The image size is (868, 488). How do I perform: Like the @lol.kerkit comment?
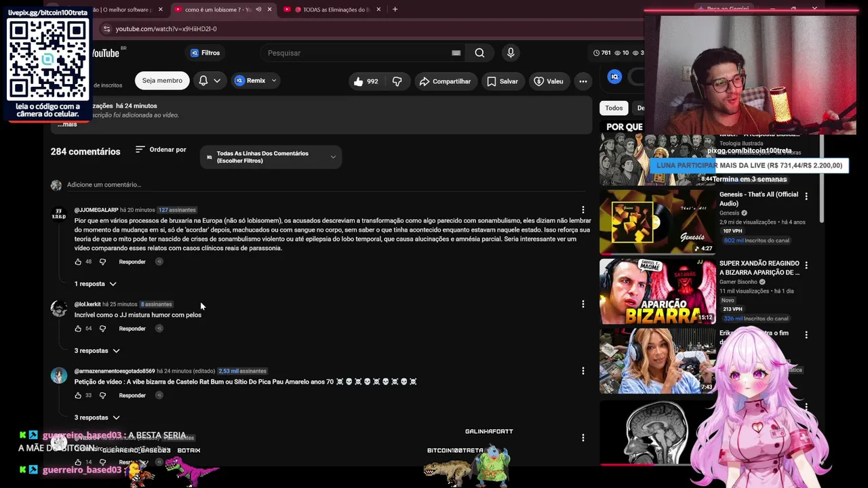[x=78, y=329]
